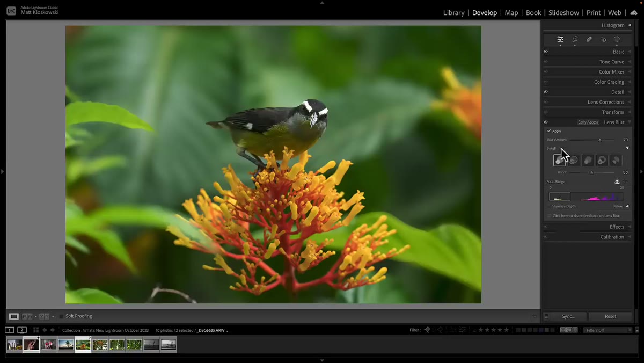Select the Edit sliders tool icon
Image resolution: width=644 pixels, height=363 pixels.
click(x=560, y=39)
